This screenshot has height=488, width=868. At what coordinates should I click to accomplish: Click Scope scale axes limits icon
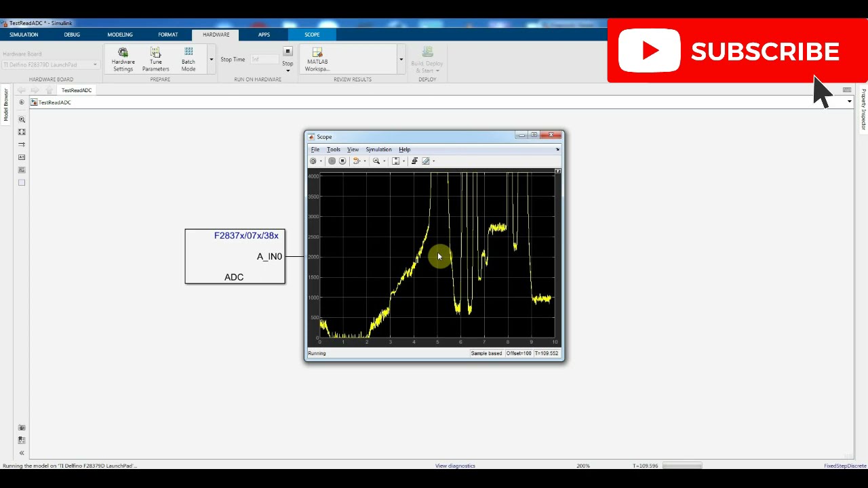396,161
